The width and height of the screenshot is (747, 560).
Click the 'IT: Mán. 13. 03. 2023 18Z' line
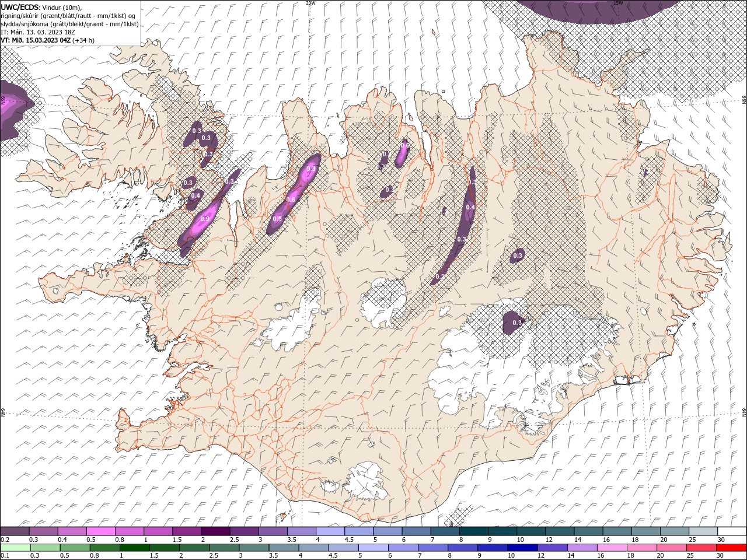pyautogui.click(x=38, y=32)
